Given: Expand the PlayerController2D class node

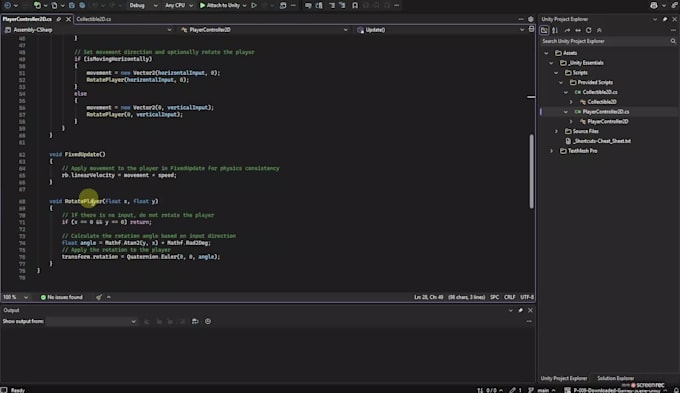Looking at the screenshot, I should click(571, 121).
